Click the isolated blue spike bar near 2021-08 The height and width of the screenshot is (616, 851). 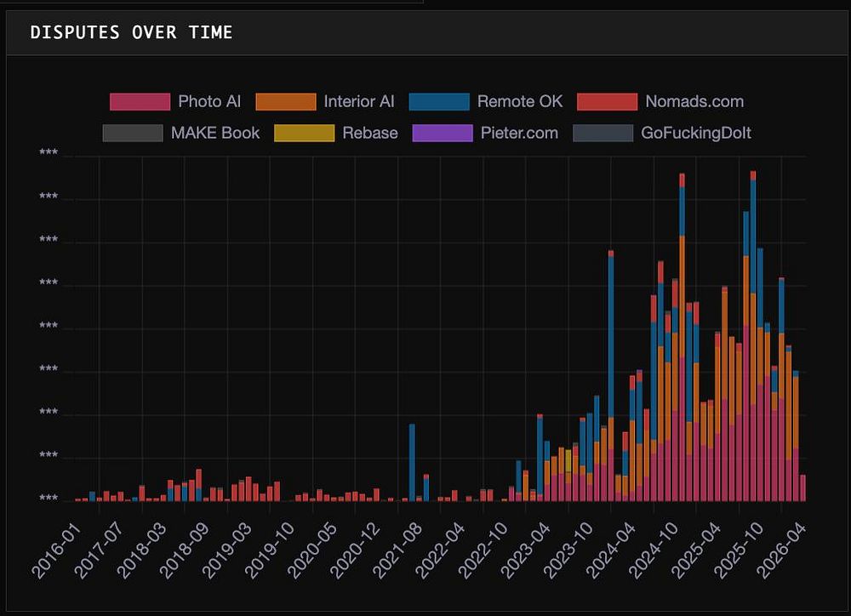[x=412, y=462]
